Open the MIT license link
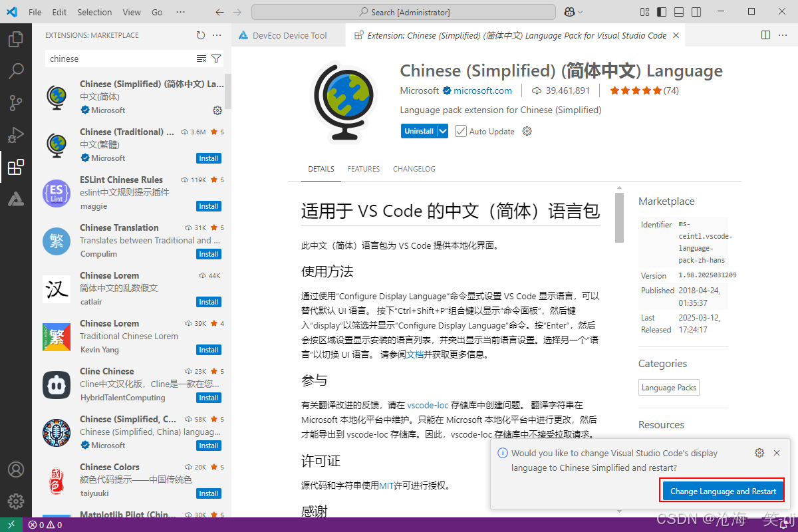 click(x=387, y=485)
